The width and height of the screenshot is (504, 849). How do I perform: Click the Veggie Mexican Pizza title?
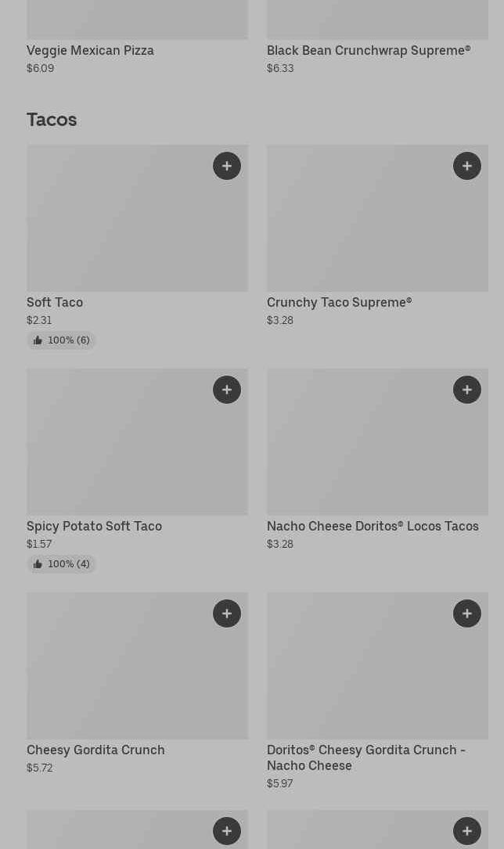point(90,51)
